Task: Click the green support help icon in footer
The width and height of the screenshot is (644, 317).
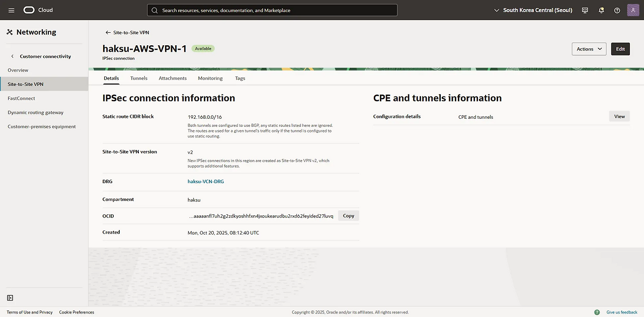Action: 597,312
